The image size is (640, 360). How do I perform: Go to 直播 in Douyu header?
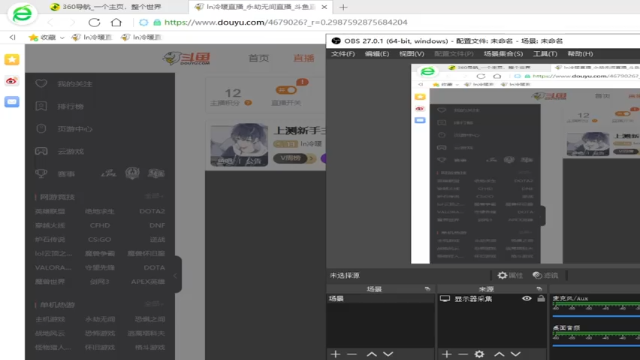[x=304, y=58]
